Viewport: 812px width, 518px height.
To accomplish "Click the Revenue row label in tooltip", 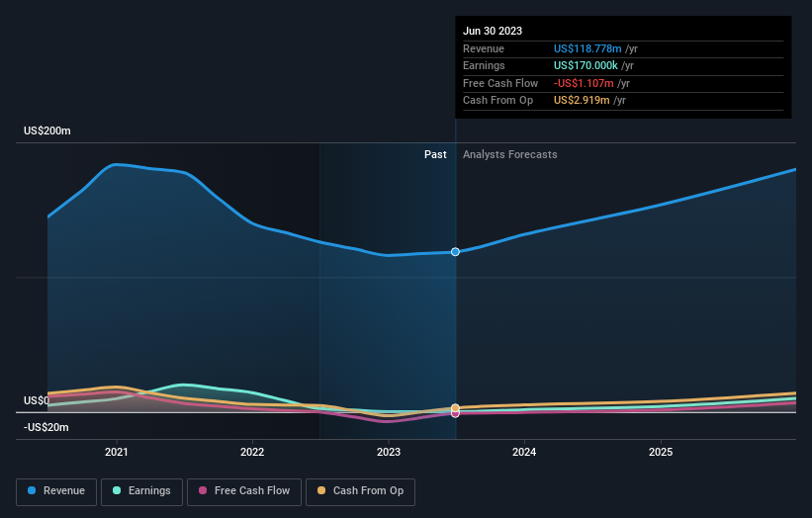I will [x=484, y=48].
